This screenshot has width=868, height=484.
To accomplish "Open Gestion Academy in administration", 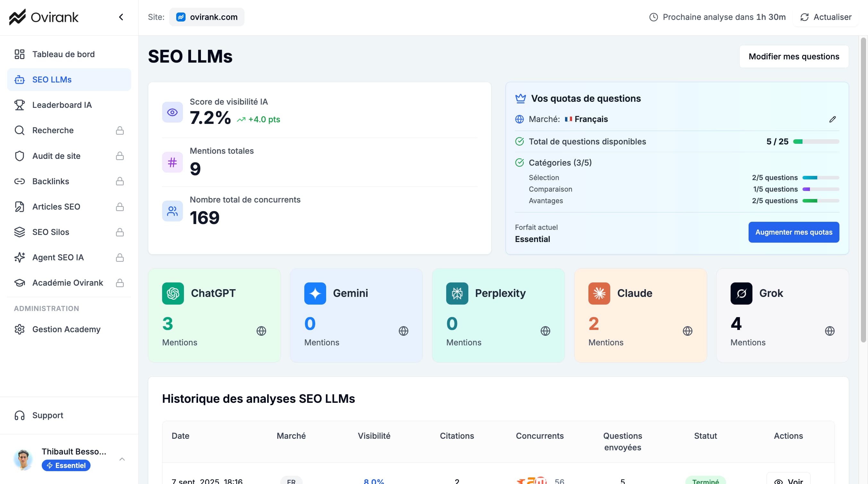I will click(x=66, y=329).
